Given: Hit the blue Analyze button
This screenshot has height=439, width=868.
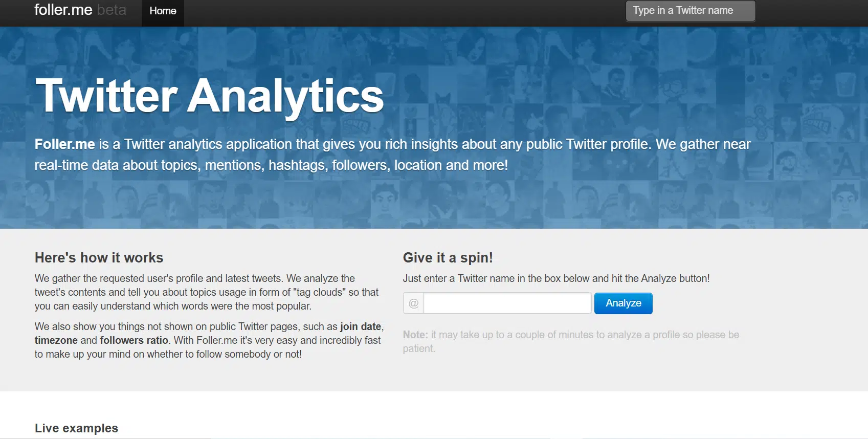Looking at the screenshot, I should pos(623,303).
